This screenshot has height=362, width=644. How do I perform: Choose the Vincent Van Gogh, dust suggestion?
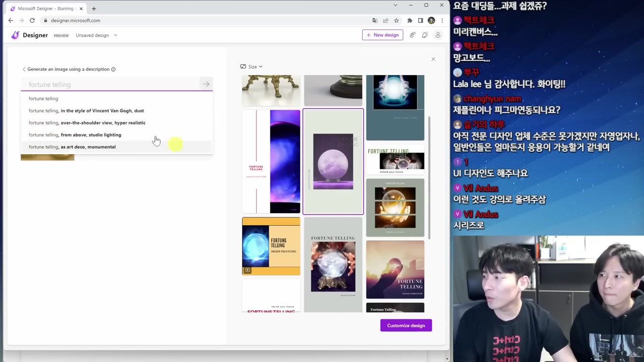(x=116, y=111)
